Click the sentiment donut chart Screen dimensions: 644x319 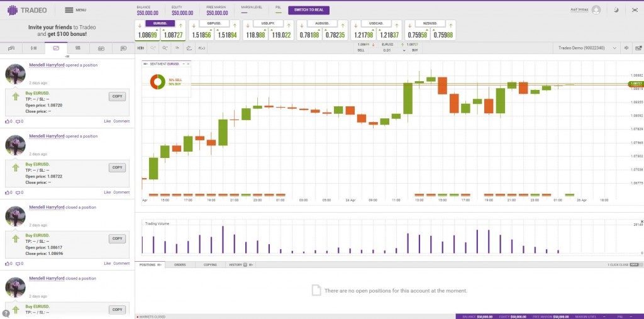pos(157,81)
